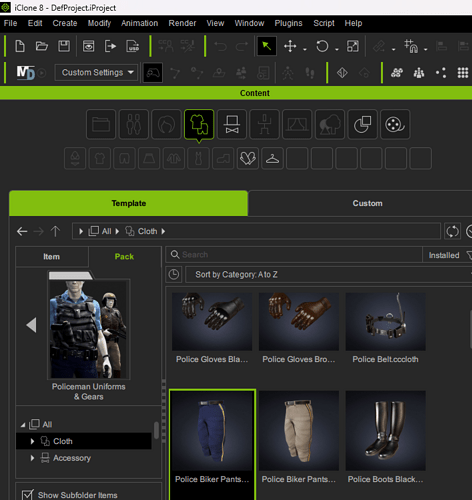
Task: Open the Accessory hat and bowtie category
Action: point(232,124)
